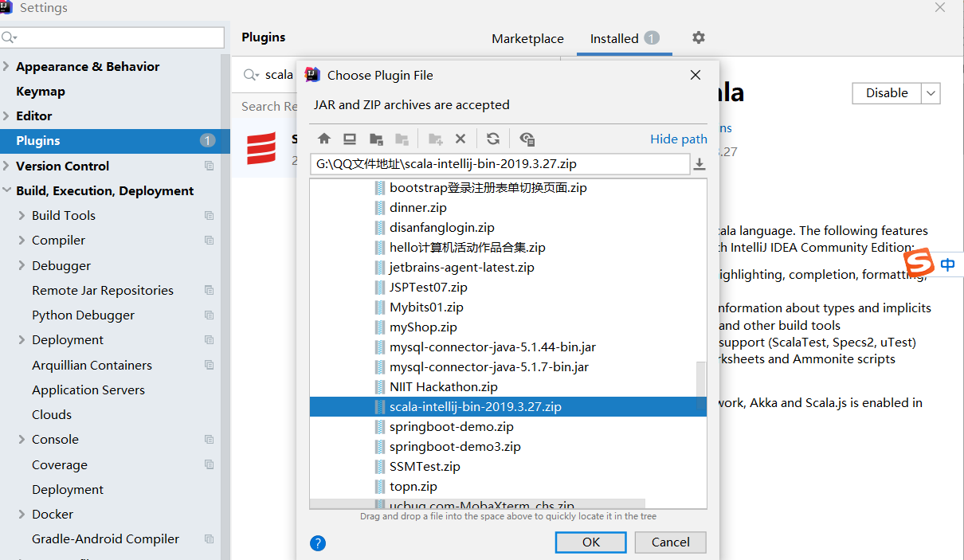Expand the Deployment node with arrow

[x=22, y=339]
